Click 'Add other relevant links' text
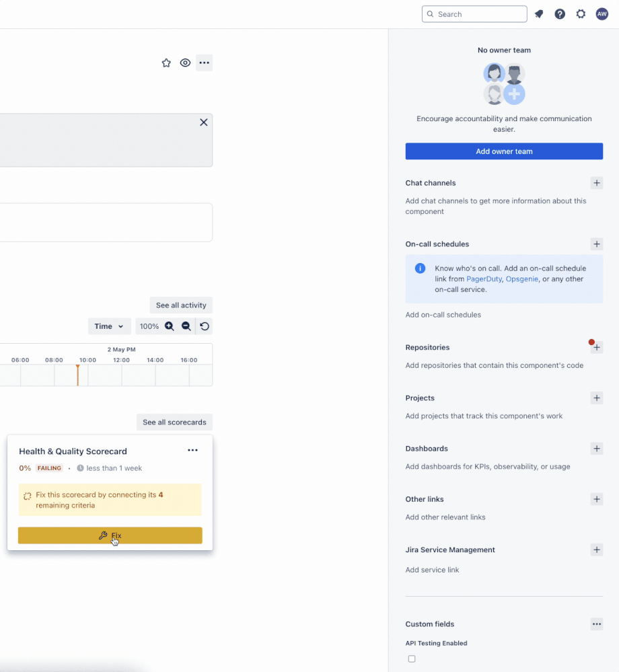Screen dimensions: 619x672 [445, 517]
